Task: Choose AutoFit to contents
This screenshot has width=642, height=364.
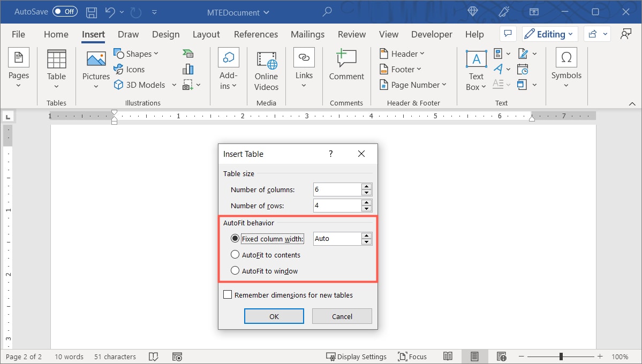Action: pos(235,255)
